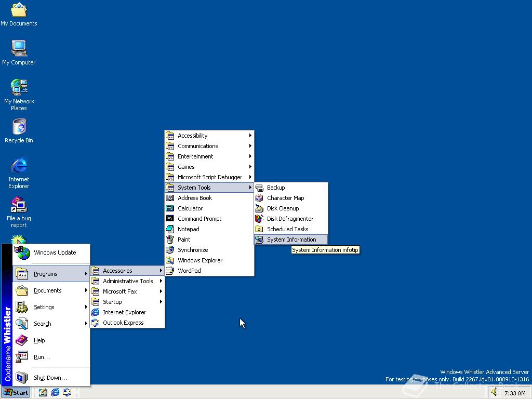The width and height of the screenshot is (532, 399).
Task: Launch Internet Explorer from quick launch bar
Action: [x=55, y=393]
